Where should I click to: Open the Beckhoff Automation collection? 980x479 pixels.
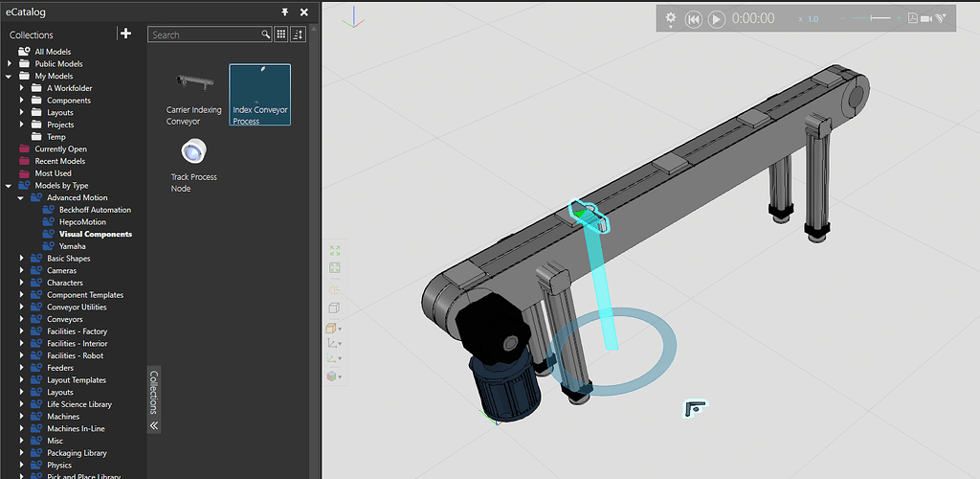coord(95,210)
